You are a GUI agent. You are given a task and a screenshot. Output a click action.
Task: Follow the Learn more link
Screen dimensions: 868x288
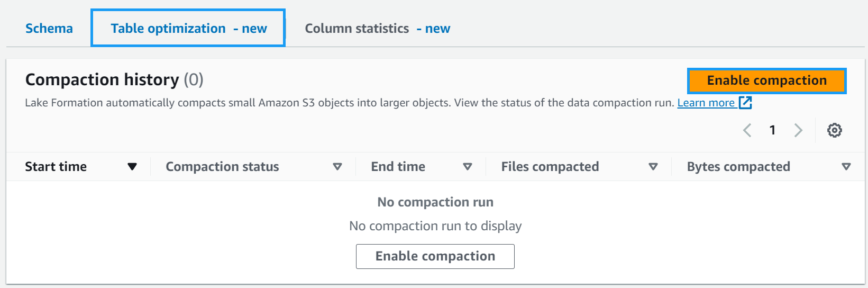pyautogui.click(x=706, y=103)
